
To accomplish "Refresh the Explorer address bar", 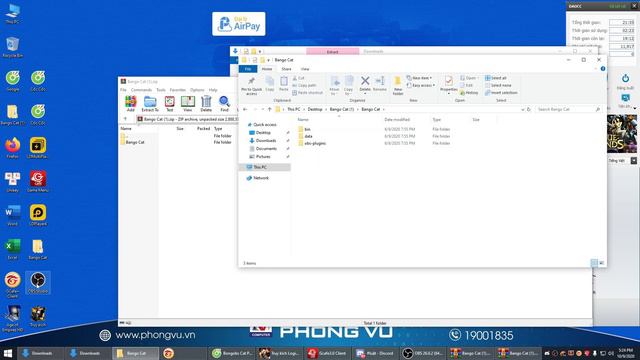I will coord(529,109).
